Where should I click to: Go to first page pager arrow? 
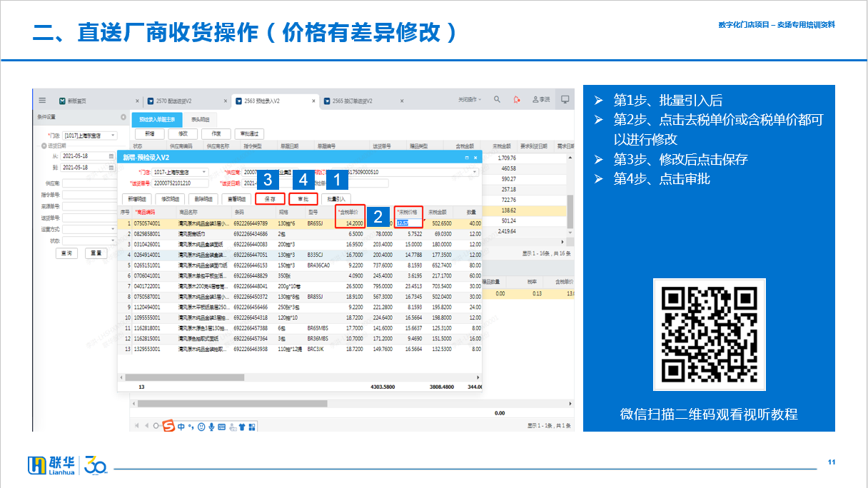(x=137, y=426)
